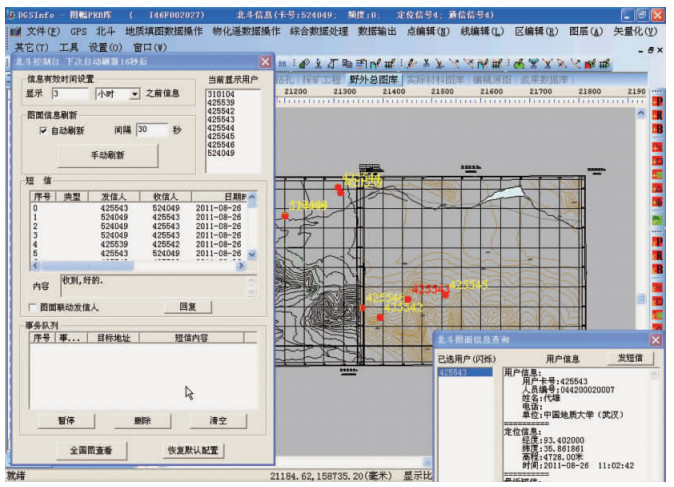Click the 手动刷新 button
The width and height of the screenshot is (674, 487).
107,155
